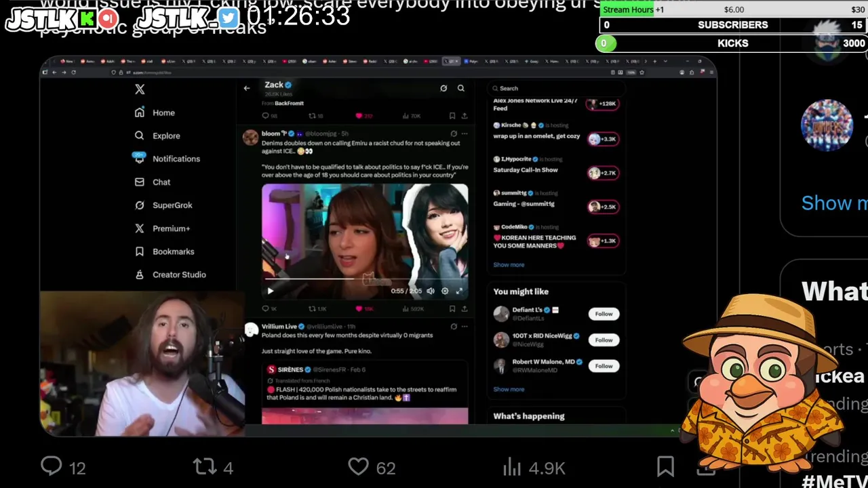Bookmark bloom's post
The image size is (868, 488).
tap(452, 308)
